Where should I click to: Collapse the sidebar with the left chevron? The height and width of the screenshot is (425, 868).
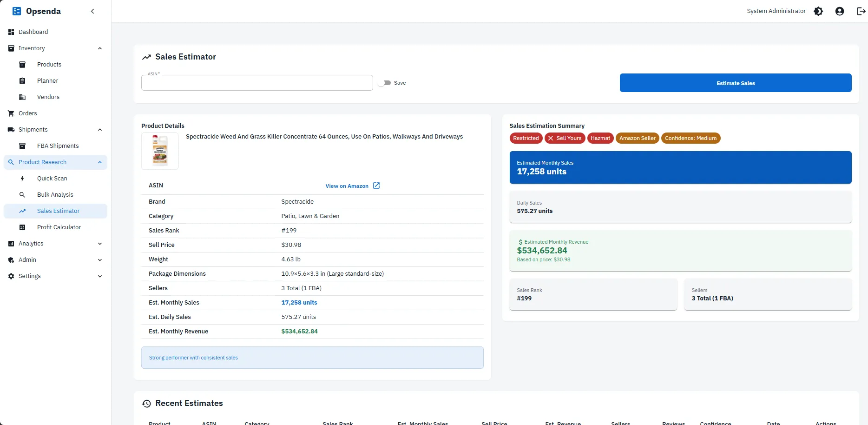tap(92, 11)
